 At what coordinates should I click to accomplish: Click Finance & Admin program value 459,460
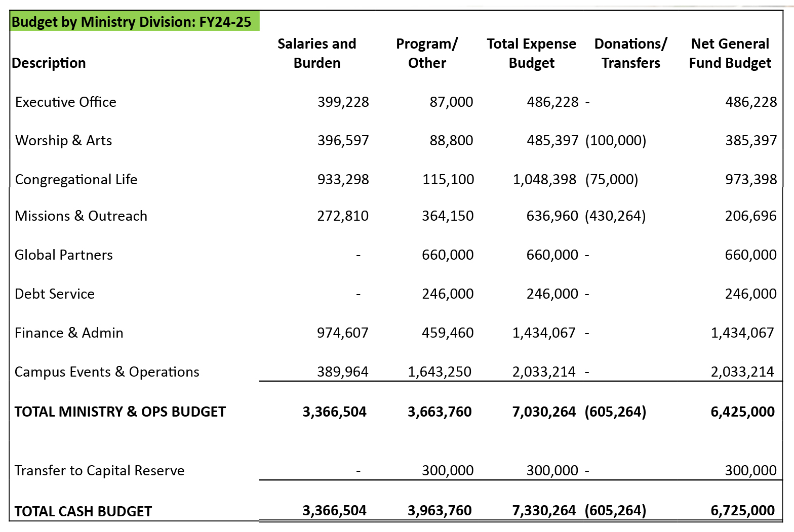point(448,333)
